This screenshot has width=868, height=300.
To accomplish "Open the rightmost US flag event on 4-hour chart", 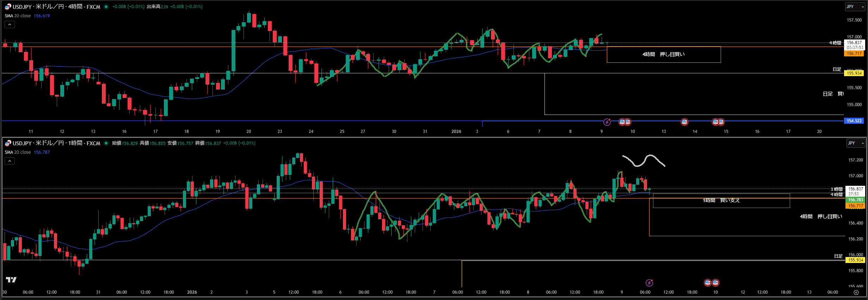I will 721,122.
